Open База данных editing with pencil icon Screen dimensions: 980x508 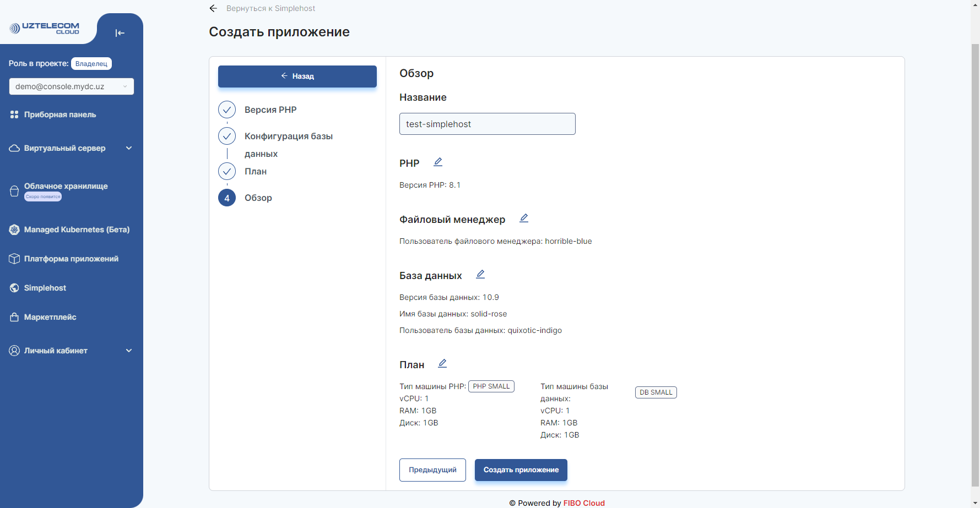tap(480, 274)
